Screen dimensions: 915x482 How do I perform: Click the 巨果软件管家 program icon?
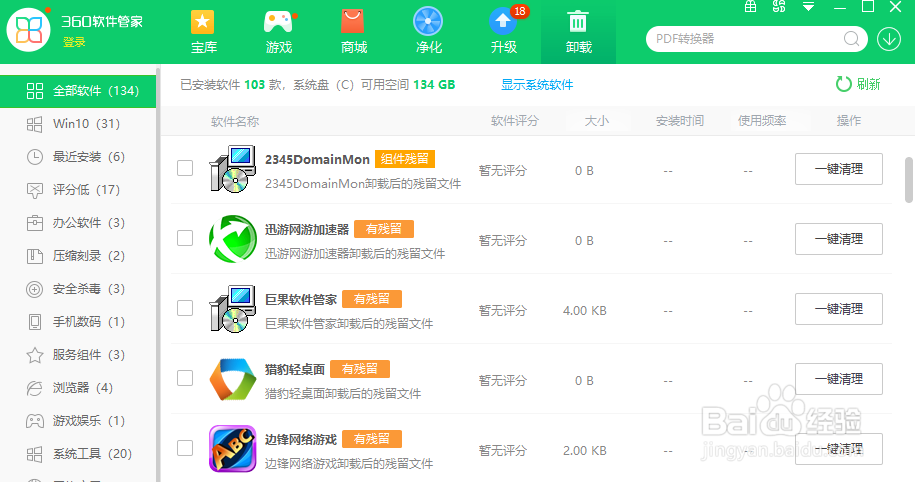coord(233,309)
